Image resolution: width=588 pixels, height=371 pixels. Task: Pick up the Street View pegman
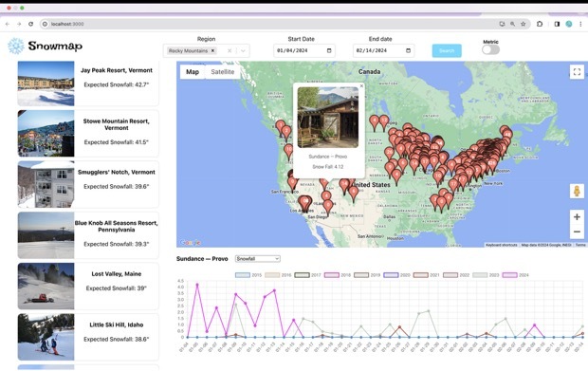tap(577, 191)
